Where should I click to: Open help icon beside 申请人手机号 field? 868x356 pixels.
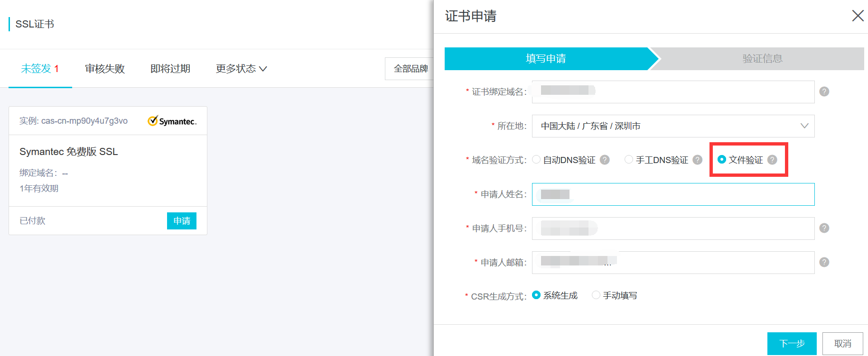(x=824, y=228)
